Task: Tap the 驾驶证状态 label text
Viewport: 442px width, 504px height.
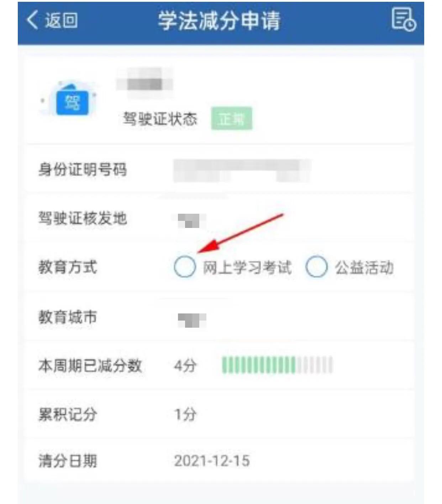Action: 160,119
